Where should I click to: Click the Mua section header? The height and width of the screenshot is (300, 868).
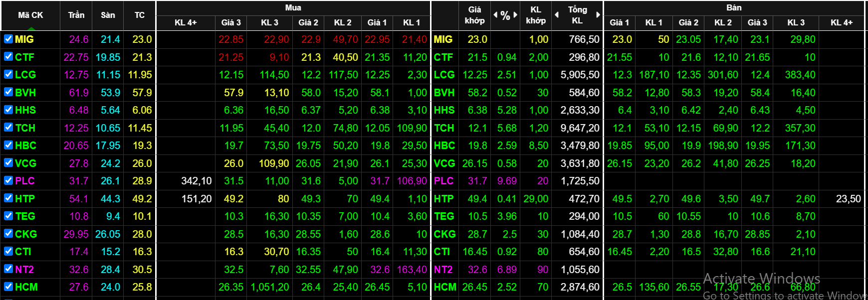tap(293, 7)
